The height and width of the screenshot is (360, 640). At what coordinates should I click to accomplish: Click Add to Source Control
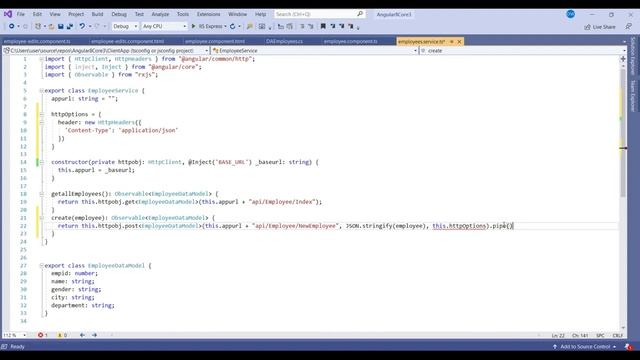[584, 347]
